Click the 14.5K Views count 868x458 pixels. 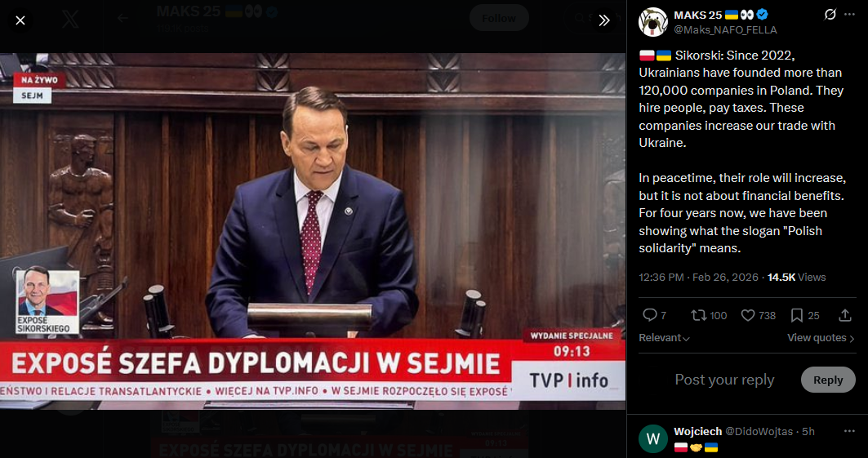[x=796, y=277]
